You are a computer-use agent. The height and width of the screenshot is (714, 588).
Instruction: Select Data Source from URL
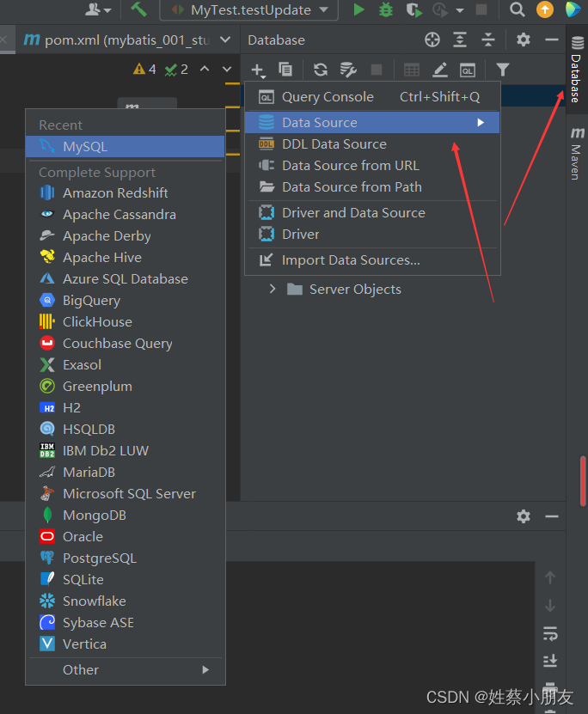(372, 165)
